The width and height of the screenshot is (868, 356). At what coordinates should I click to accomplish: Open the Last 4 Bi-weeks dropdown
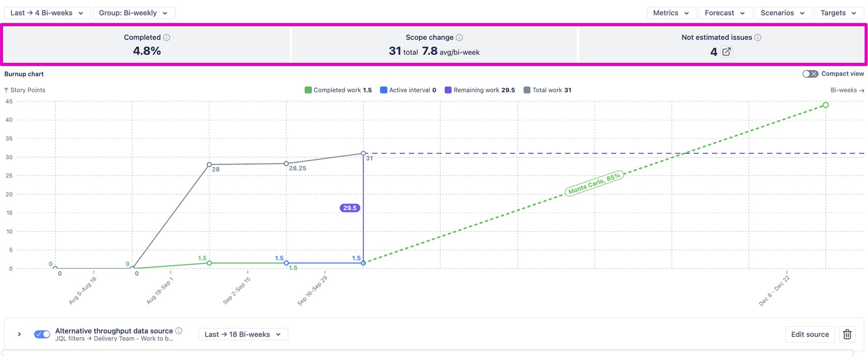[47, 13]
